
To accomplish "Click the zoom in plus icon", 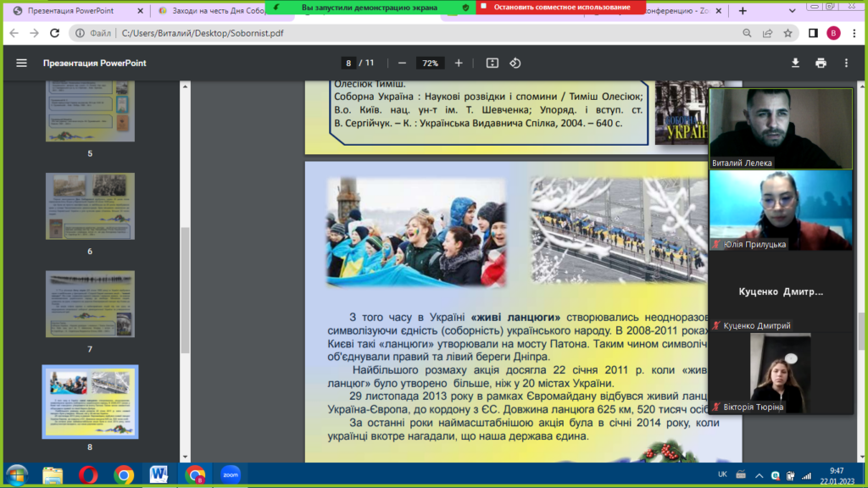I will 459,64.
